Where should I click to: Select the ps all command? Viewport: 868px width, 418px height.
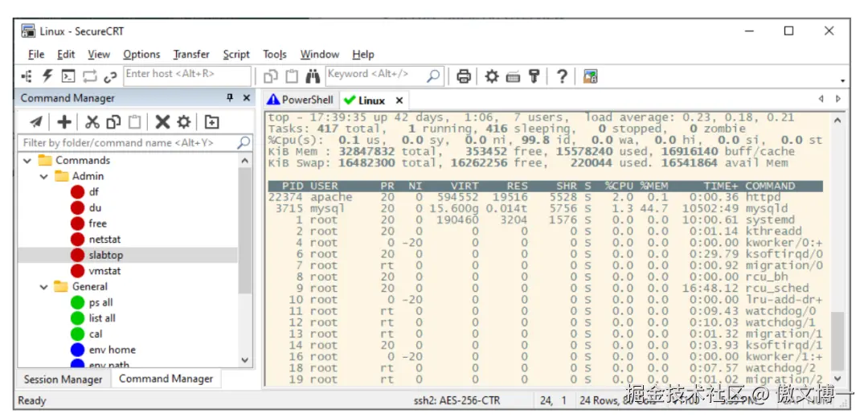(x=100, y=303)
